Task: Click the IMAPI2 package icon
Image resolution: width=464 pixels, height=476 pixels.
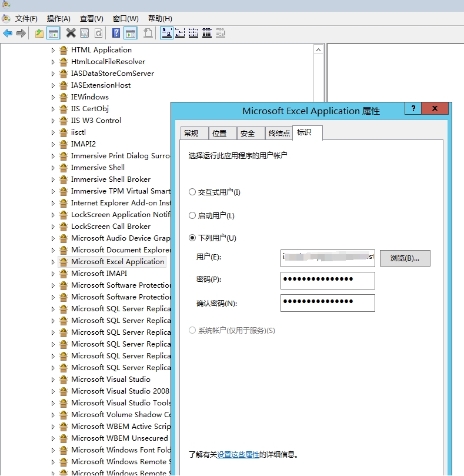Action: 64,144
